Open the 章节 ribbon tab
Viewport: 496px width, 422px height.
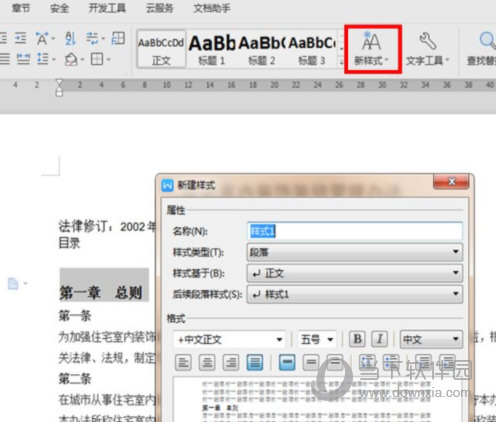21,8
